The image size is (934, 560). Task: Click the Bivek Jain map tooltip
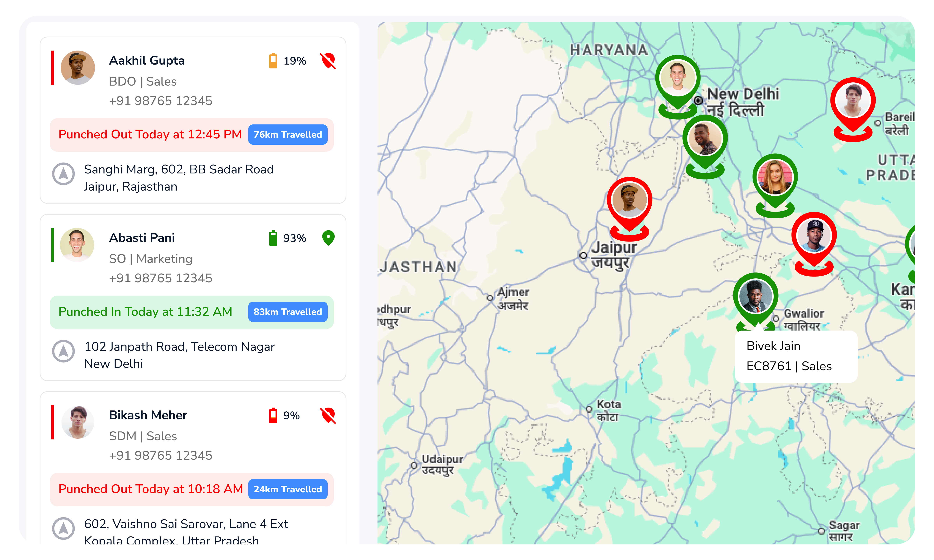796,356
